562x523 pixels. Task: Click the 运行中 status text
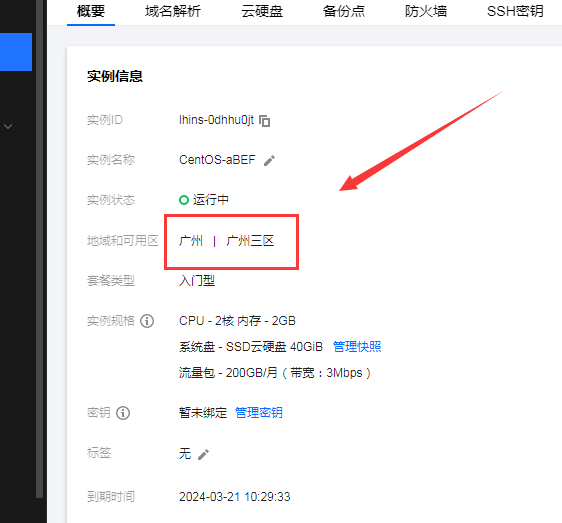211,200
